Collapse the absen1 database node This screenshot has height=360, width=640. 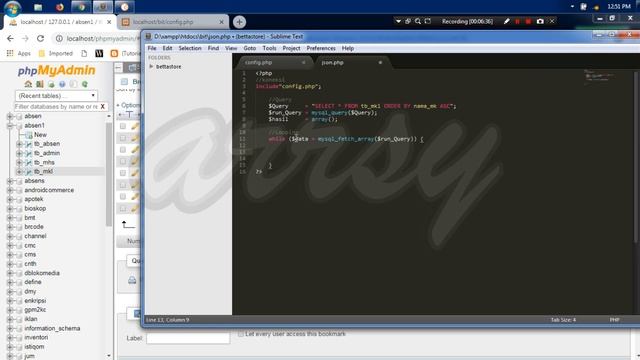coord(10,126)
